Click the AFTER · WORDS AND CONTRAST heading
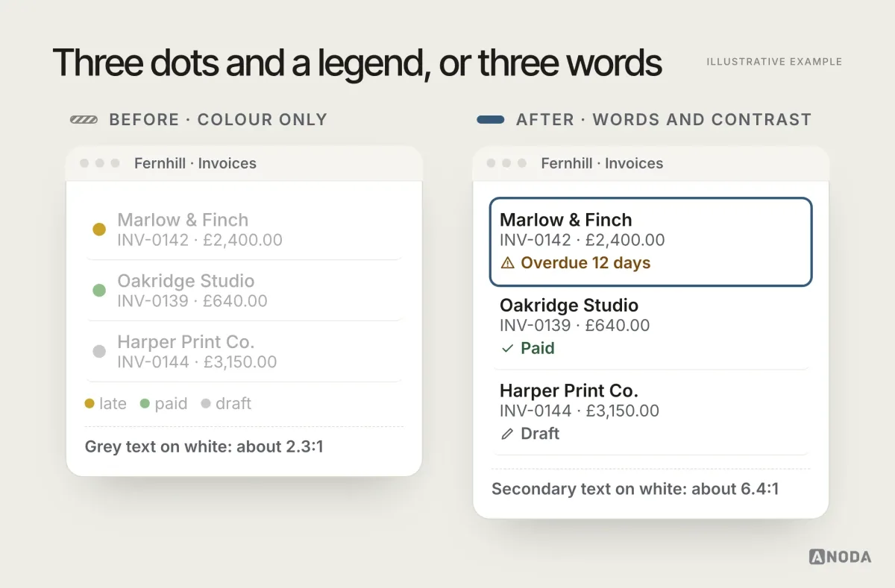The height and width of the screenshot is (588, 895). (x=664, y=120)
